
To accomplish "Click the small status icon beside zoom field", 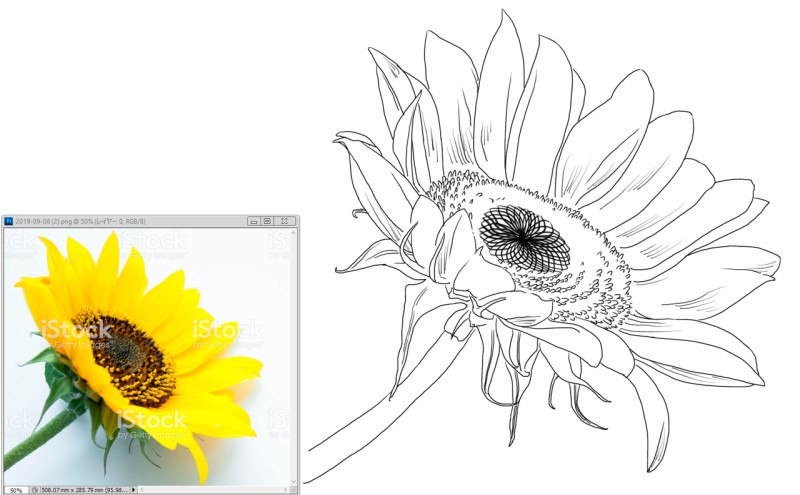I will point(35,490).
